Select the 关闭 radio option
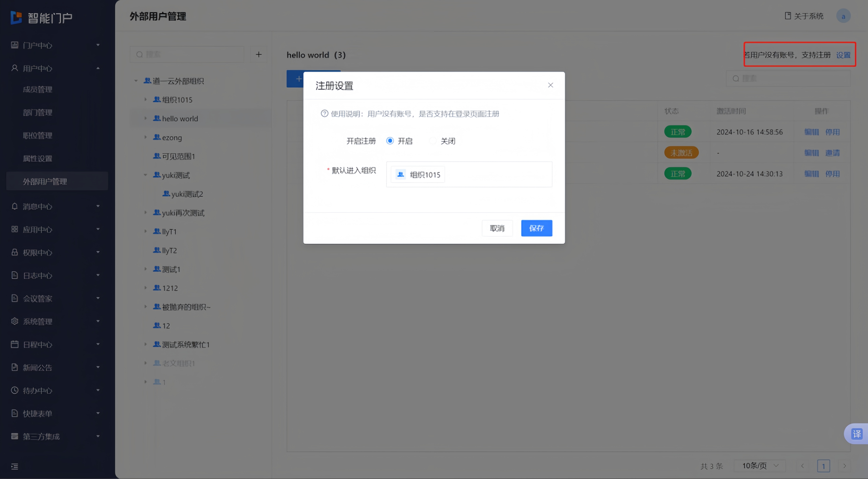The height and width of the screenshot is (479, 868). 433,141
